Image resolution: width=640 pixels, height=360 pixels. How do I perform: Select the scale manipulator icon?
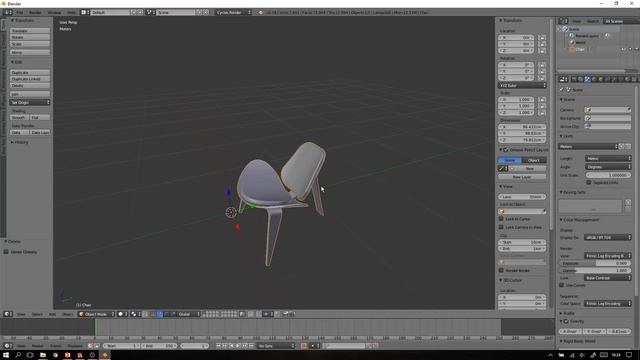(173, 314)
